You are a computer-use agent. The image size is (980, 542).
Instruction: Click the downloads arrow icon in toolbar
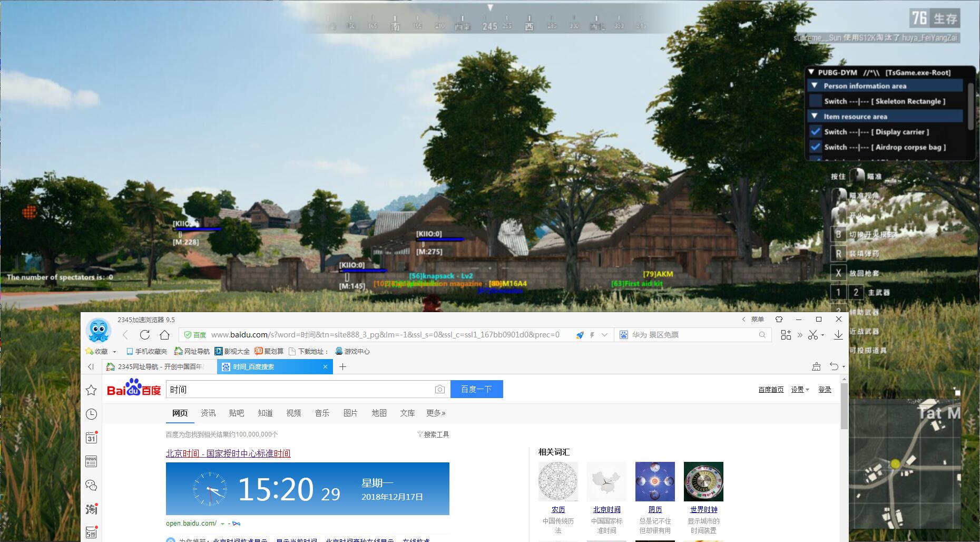tap(838, 335)
